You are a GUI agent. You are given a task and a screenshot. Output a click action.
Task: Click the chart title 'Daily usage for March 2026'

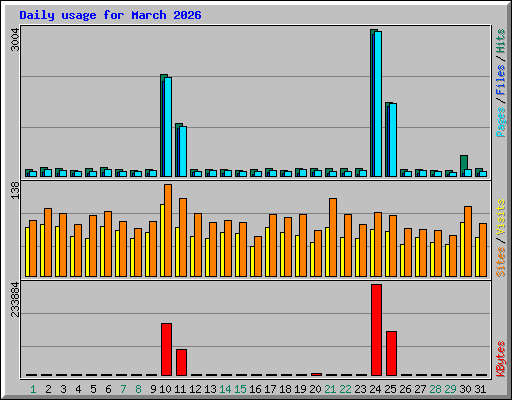point(110,15)
